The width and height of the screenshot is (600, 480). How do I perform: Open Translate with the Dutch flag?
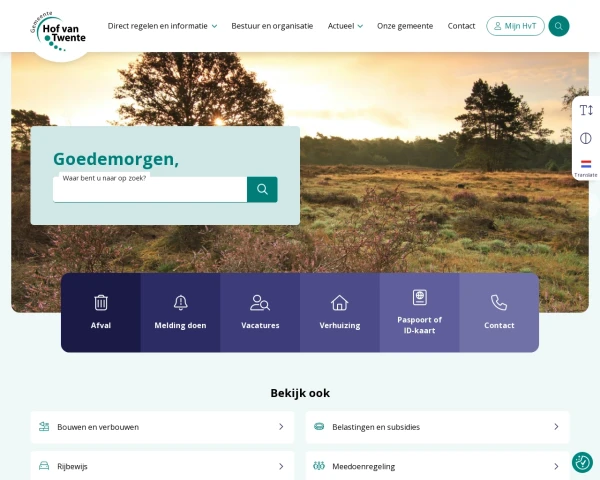click(x=586, y=168)
